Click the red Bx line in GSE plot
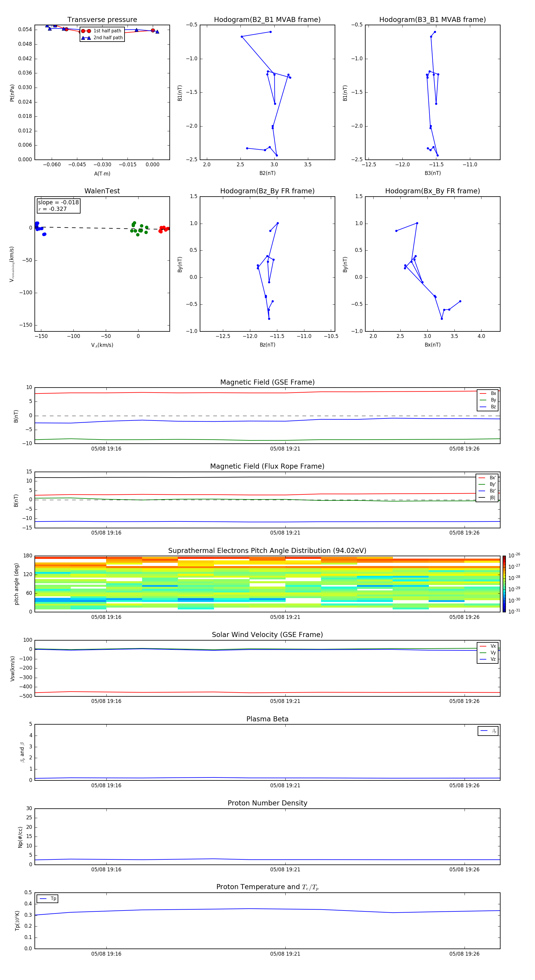This screenshot has height=980, width=535. tap(267, 393)
